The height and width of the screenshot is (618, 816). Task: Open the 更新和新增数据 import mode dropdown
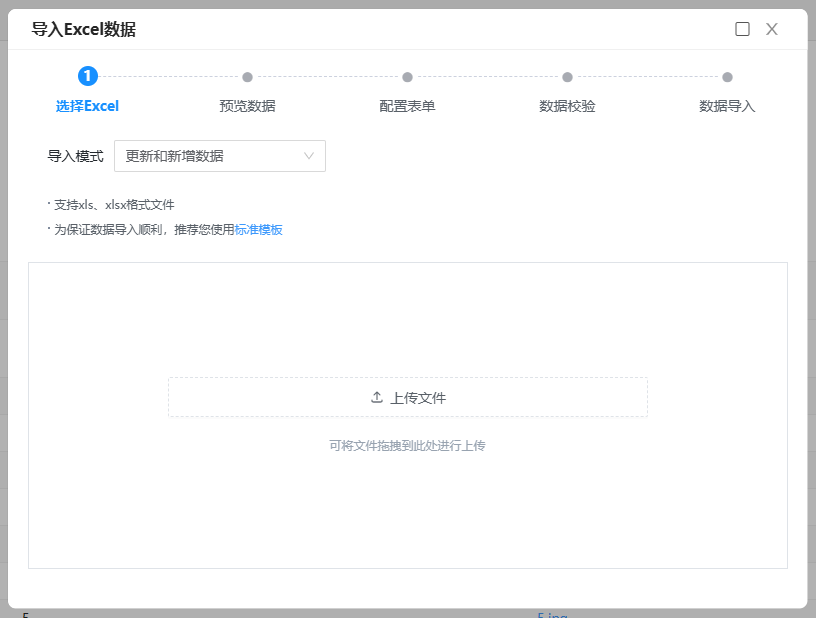pyautogui.click(x=210, y=156)
